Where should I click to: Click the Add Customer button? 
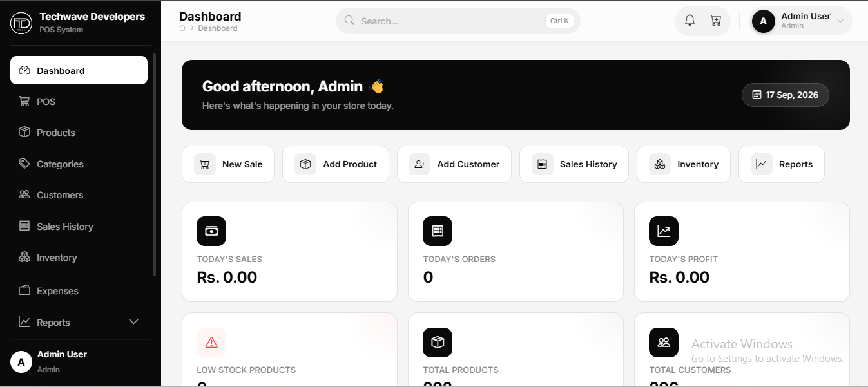(x=454, y=164)
